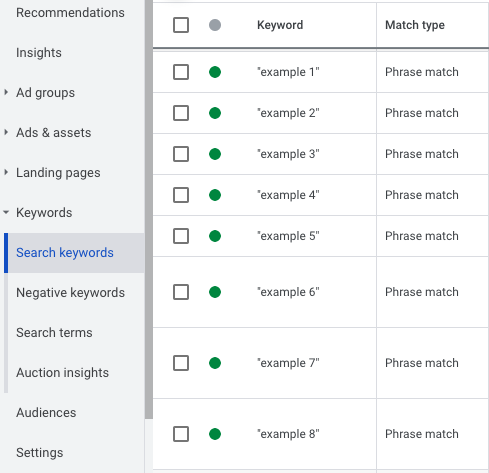Click the "example 6" keyword text
This screenshot has width=489, height=473.
[288, 292]
